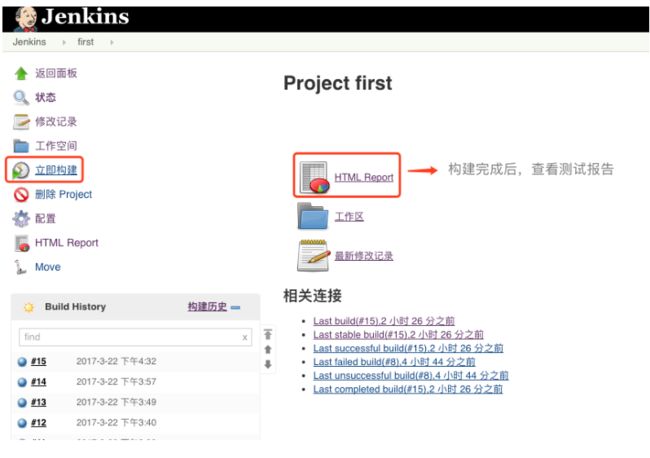
Task: Open the Last build(#15) link
Action: click(384, 321)
